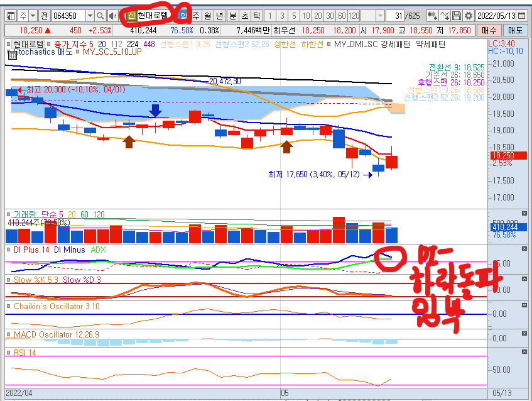Select the monthly 월 chart period
Viewport: 532px width, 401px height.
208,16
